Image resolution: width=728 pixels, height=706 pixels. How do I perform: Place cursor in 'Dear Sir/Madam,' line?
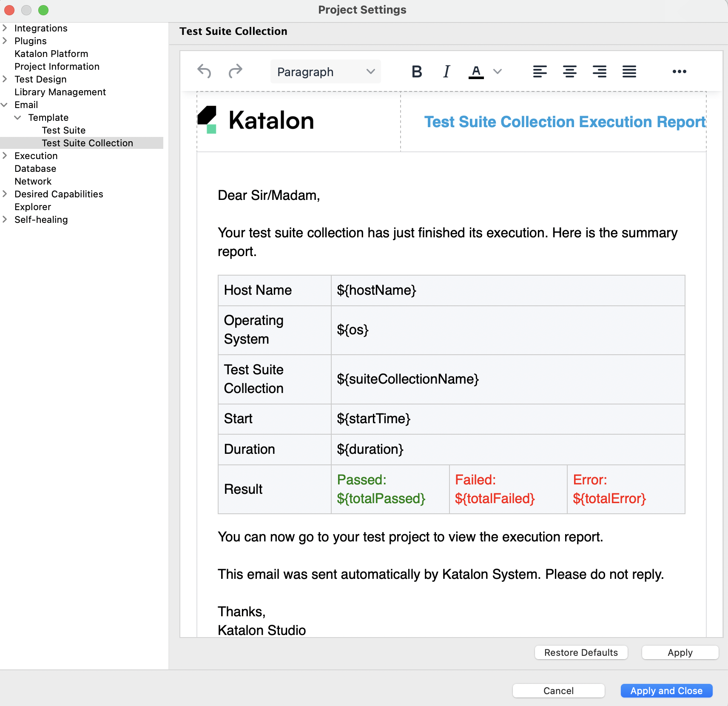[x=269, y=195]
